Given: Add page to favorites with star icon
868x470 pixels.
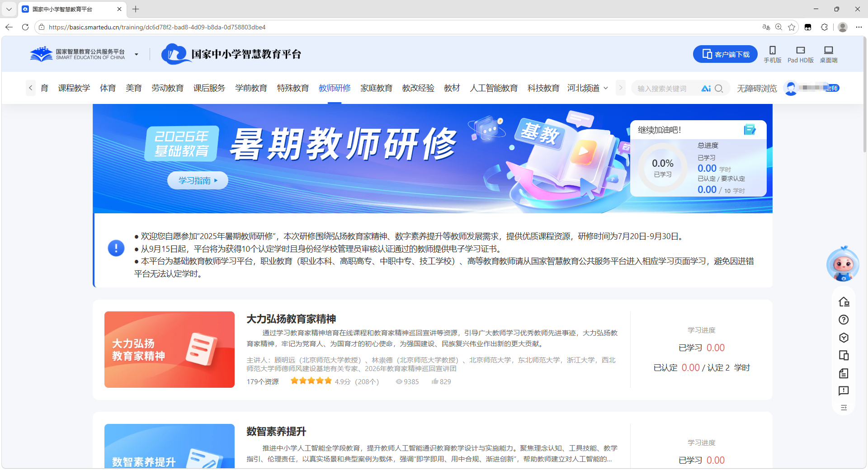Looking at the screenshot, I should point(792,27).
